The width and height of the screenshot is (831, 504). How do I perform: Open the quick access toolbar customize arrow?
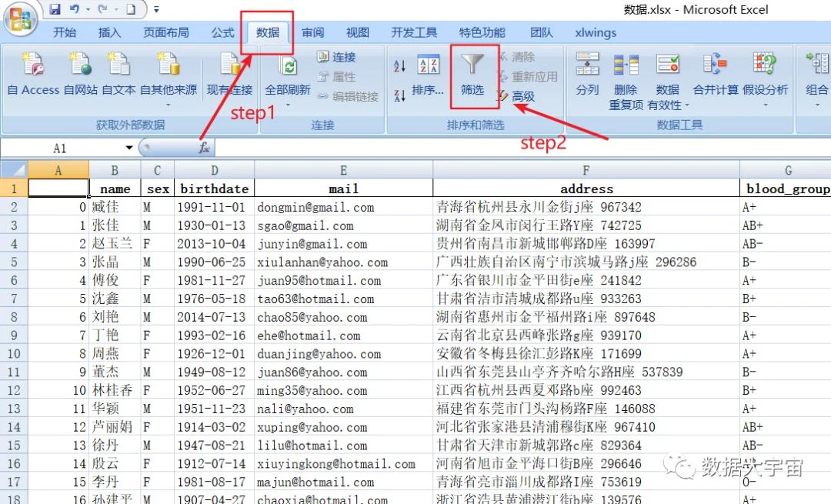pos(156,9)
